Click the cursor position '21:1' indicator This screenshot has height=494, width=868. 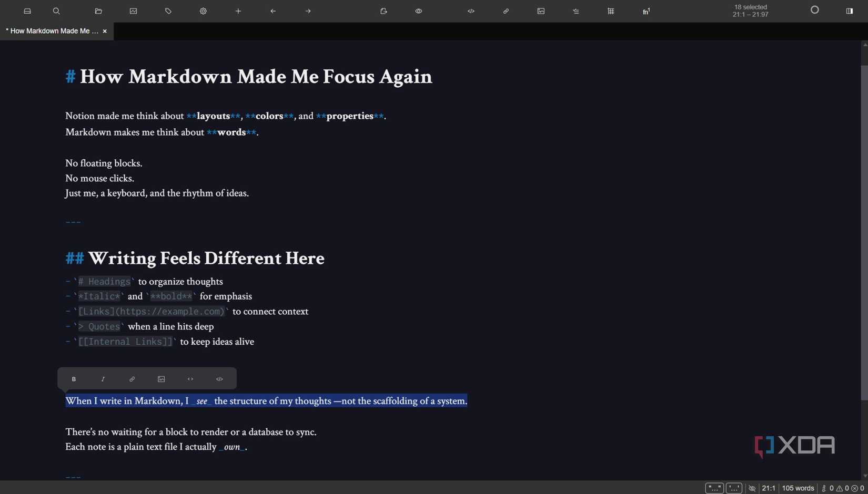click(x=769, y=488)
